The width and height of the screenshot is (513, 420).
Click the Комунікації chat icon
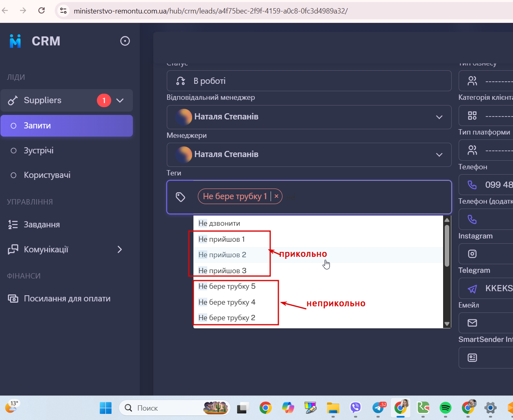click(13, 249)
